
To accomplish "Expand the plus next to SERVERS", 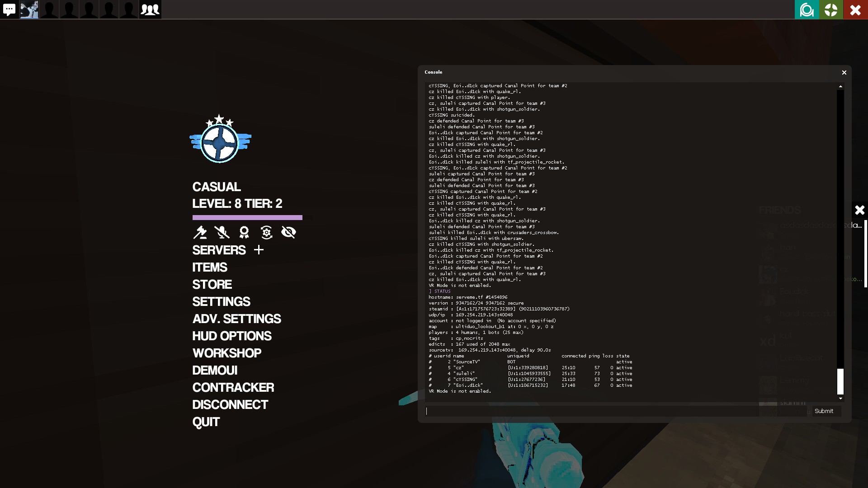I will tap(259, 250).
